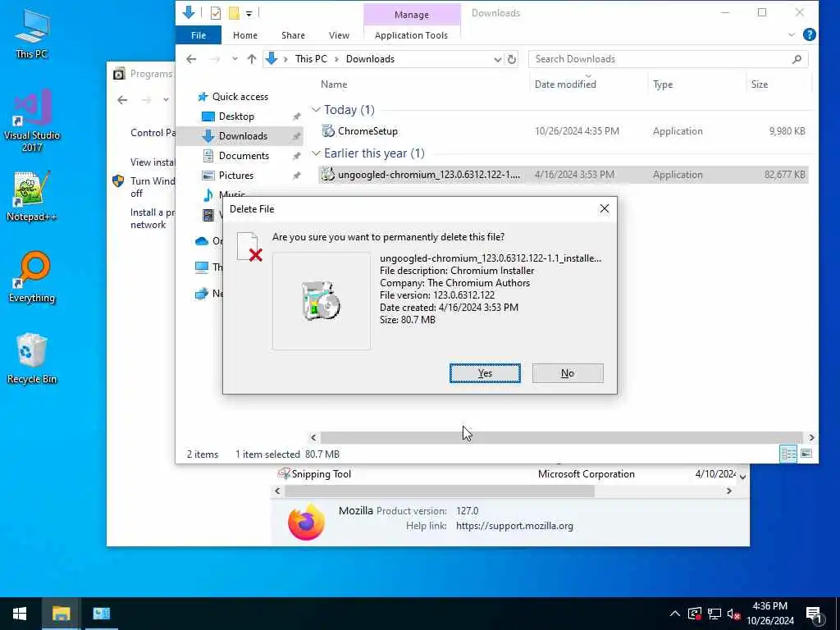The image size is (840, 630).
Task: Click Explorer horizontal scrollbar
Action: tap(561, 438)
